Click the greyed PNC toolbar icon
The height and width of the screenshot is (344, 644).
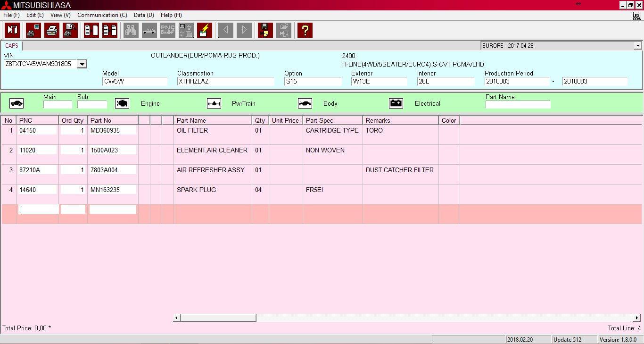(168, 30)
